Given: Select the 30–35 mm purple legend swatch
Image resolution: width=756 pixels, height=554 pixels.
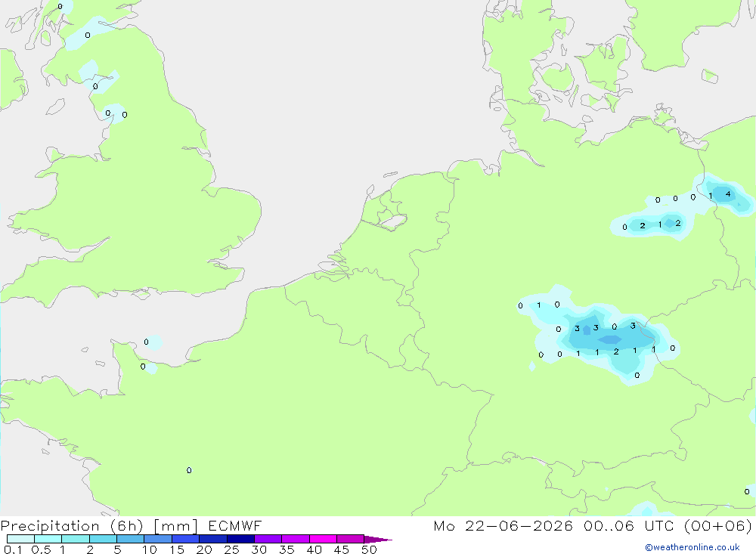Looking at the screenshot, I should point(268,539).
